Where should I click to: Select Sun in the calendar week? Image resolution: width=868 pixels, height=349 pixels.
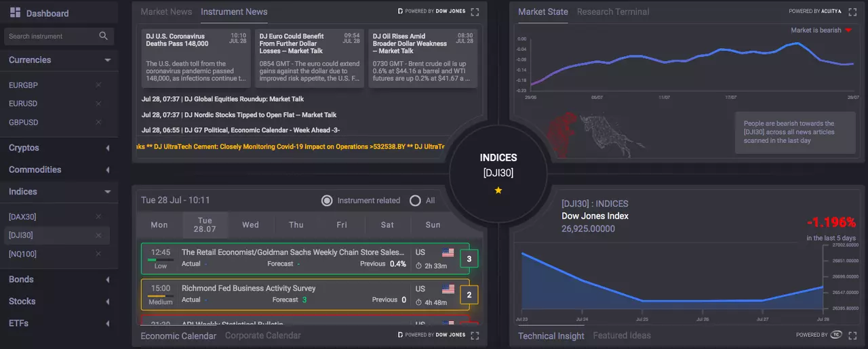433,225
